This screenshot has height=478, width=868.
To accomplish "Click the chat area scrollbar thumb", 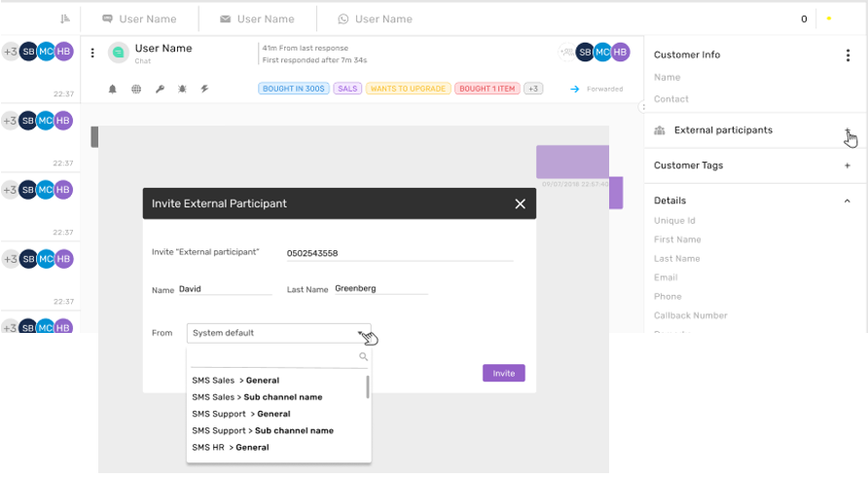I will (x=94, y=137).
